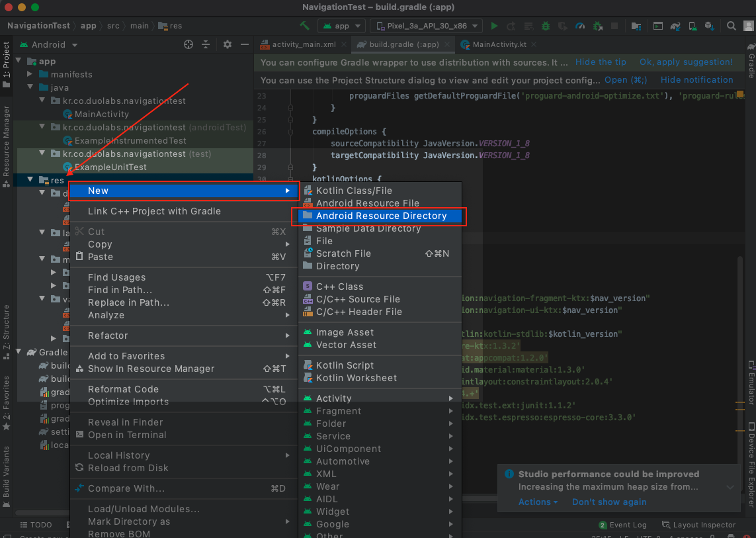This screenshot has height=538, width=756.
Task: Open the Structure side tab
Action: [6, 332]
